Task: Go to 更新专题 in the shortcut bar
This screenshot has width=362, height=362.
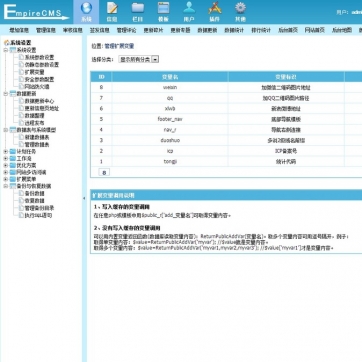Action: (x=180, y=30)
